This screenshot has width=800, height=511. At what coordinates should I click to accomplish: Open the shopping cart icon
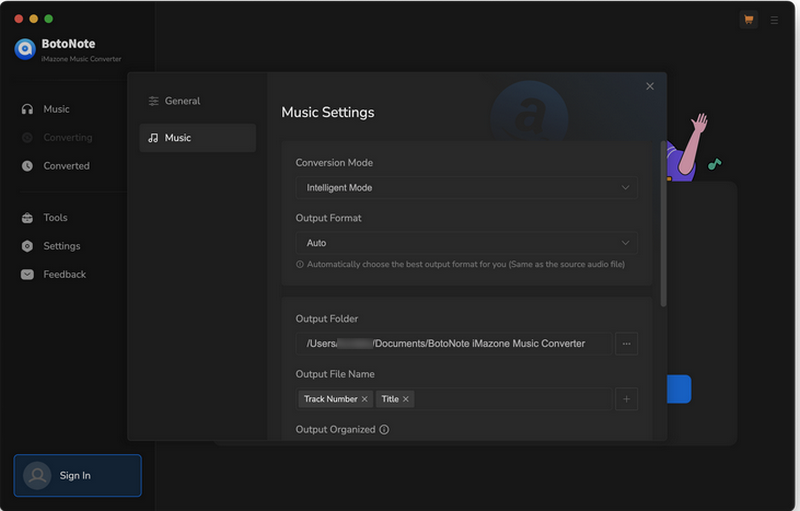[x=748, y=20]
